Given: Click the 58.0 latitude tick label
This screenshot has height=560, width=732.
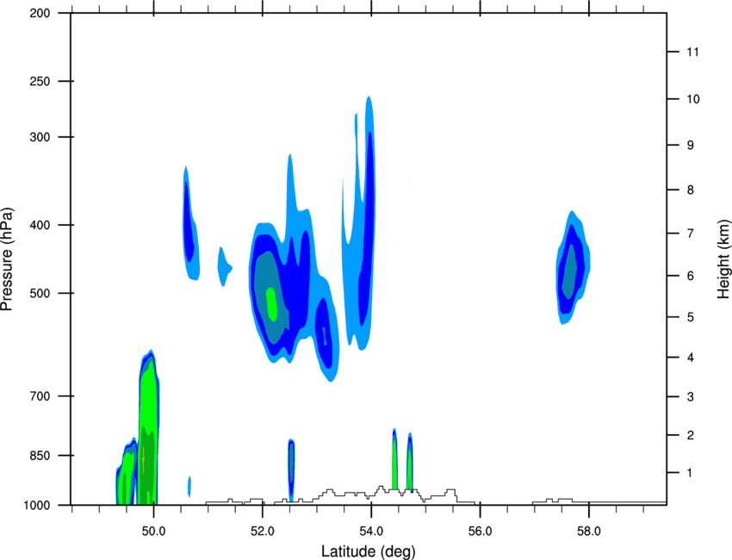Looking at the screenshot, I should pos(589,532).
